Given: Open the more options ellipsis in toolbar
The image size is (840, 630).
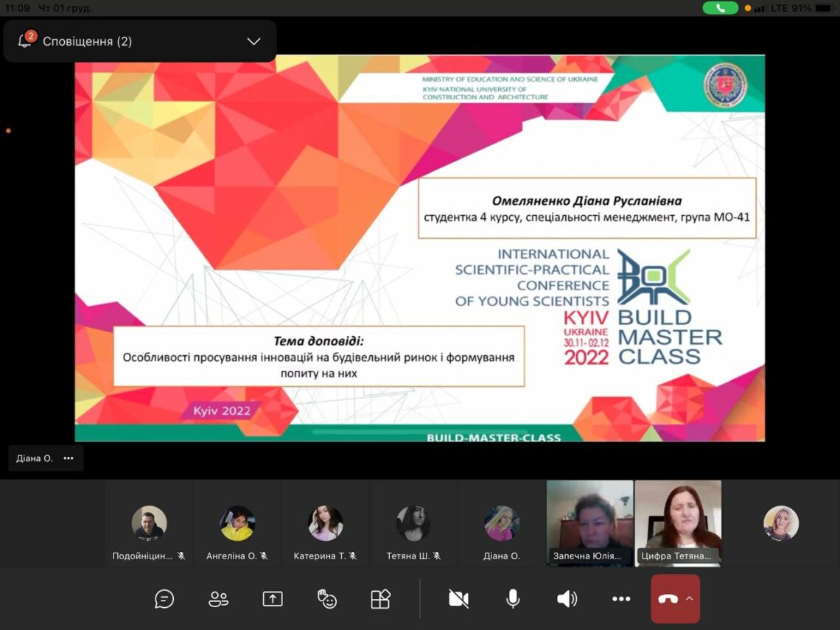Looking at the screenshot, I should coord(621,599).
